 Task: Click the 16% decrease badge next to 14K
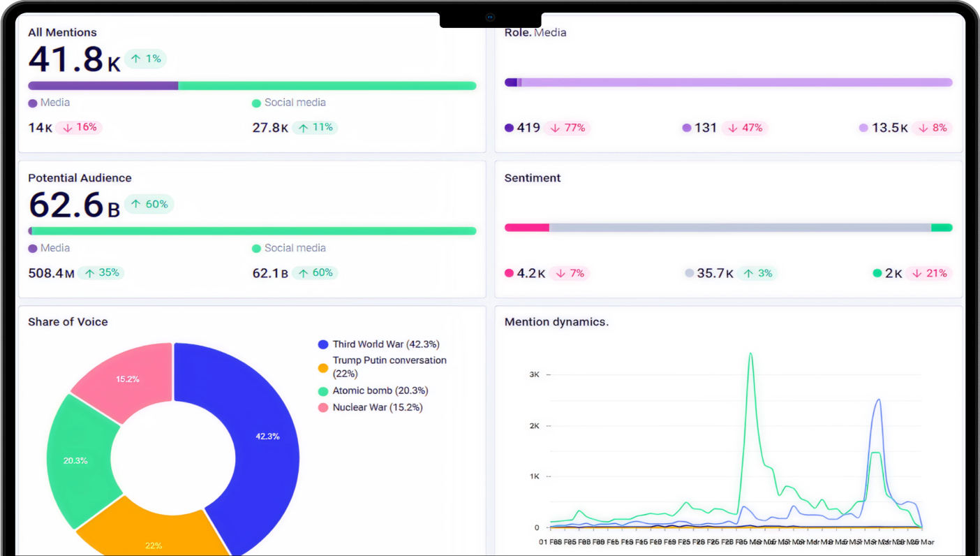(x=80, y=128)
